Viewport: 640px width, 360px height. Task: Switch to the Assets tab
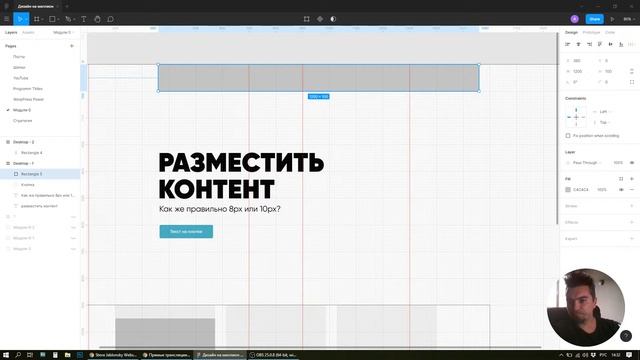pyautogui.click(x=28, y=32)
